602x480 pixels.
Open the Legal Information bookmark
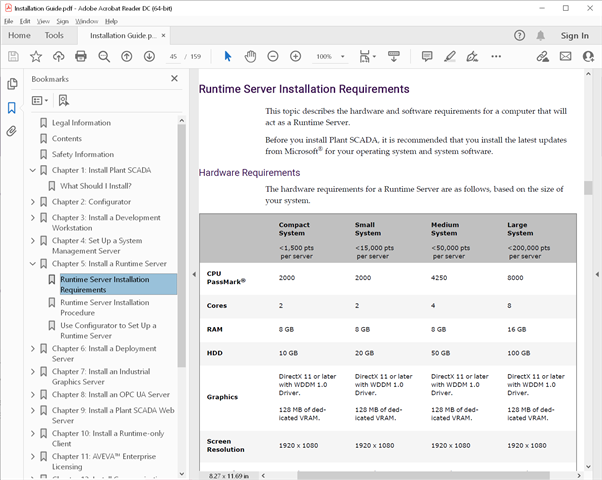(81, 123)
